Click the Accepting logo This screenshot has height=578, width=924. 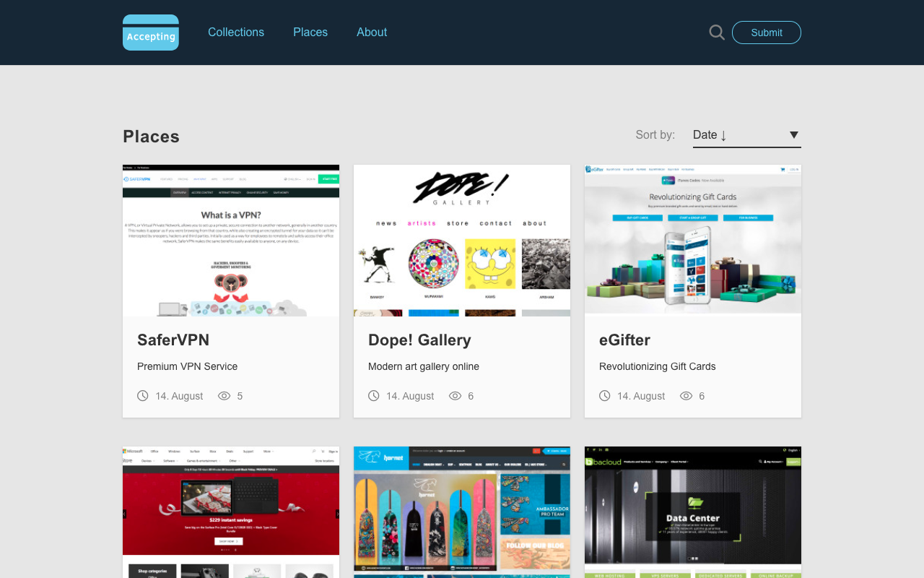(x=151, y=33)
